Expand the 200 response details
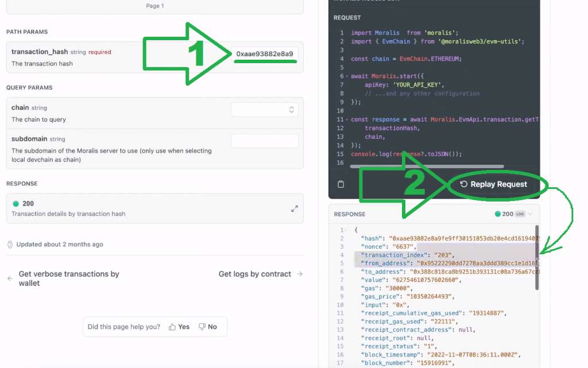Image resolution: width=588 pixels, height=368 pixels. pyautogui.click(x=295, y=209)
